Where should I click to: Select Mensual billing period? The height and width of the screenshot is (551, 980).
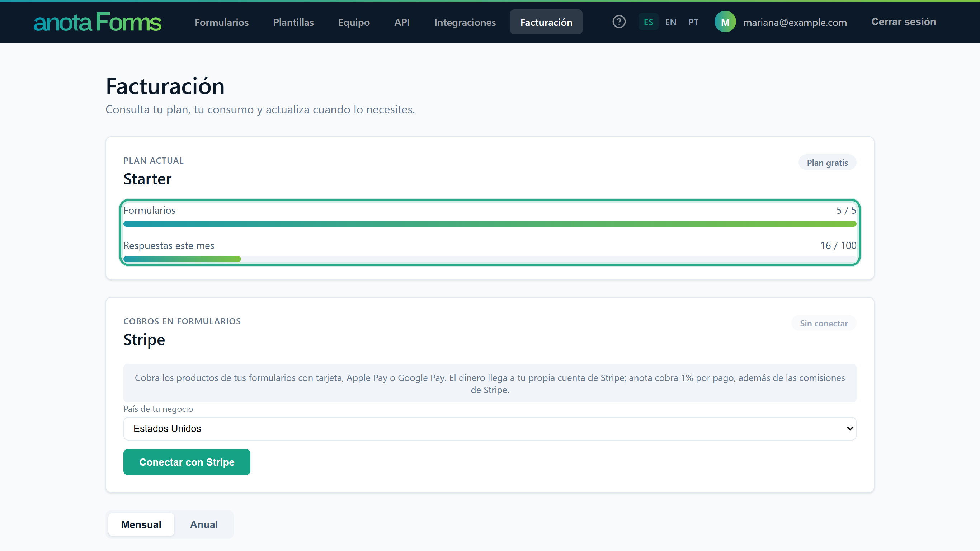141,524
